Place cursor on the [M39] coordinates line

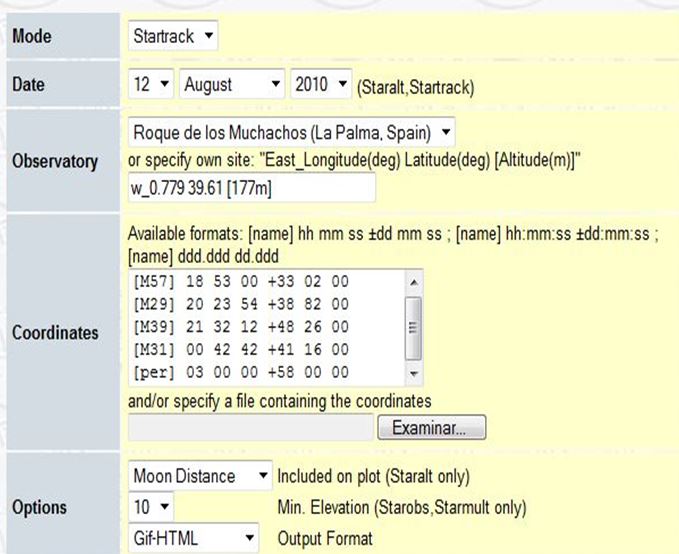coord(240,327)
